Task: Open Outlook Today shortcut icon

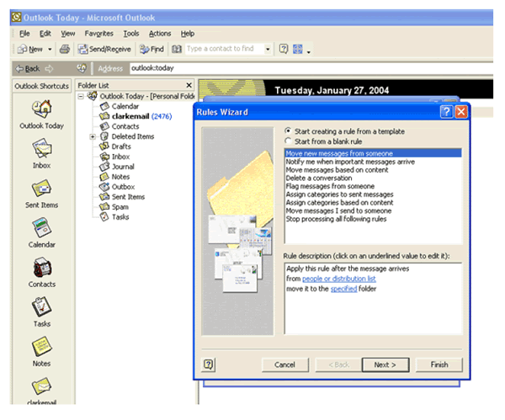Action: [x=41, y=109]
